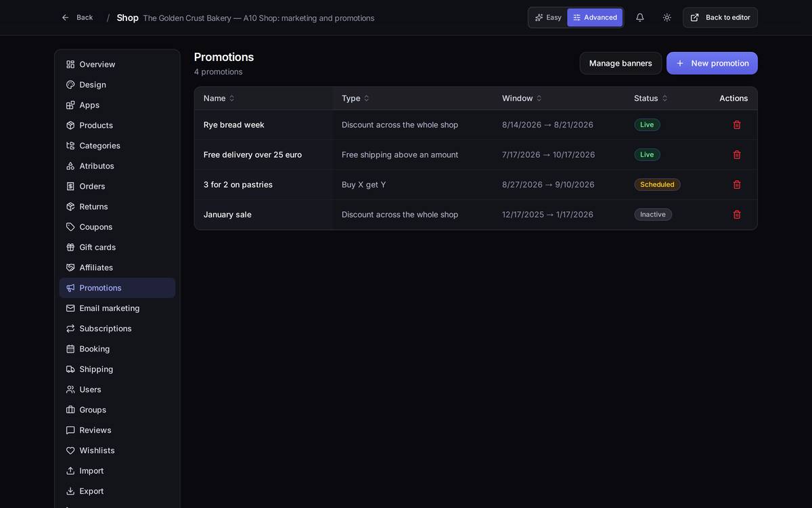Delete the January sale promotion

coord(737,214)
